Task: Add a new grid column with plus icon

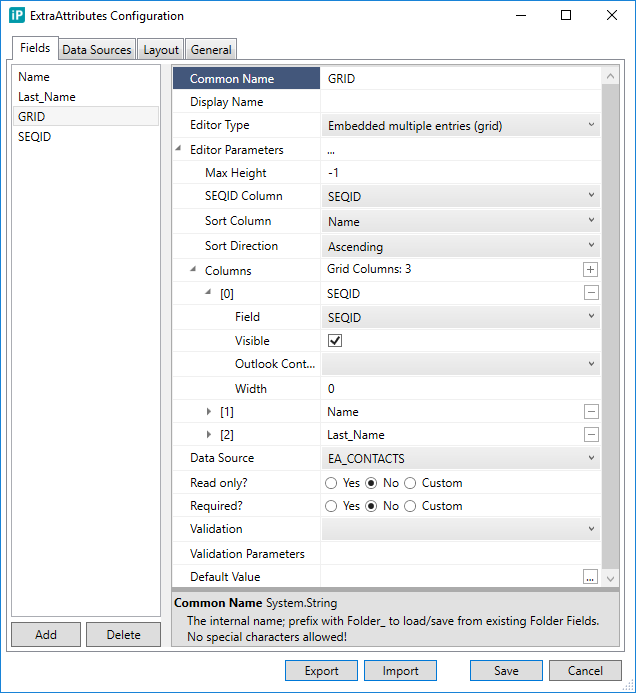Action: 590,270
